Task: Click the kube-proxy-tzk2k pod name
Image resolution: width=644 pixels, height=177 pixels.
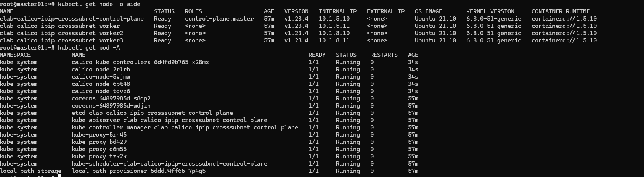Action: click(99, 156)
